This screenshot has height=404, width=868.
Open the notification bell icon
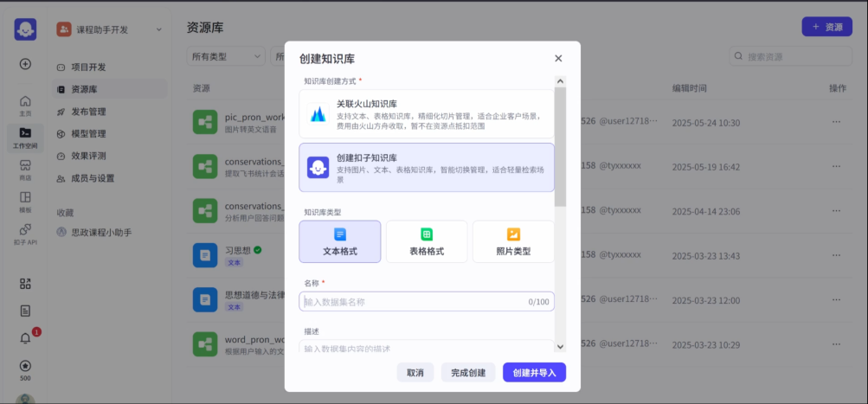[25, 338]
